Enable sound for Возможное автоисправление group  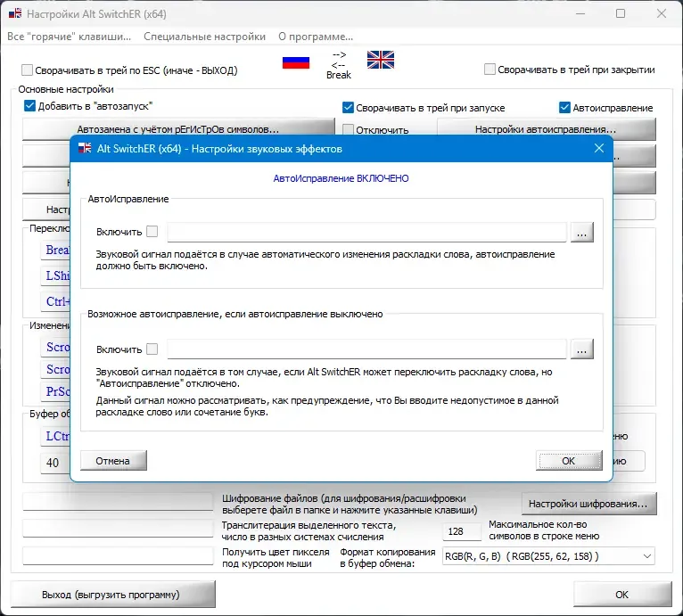point(152,349)
